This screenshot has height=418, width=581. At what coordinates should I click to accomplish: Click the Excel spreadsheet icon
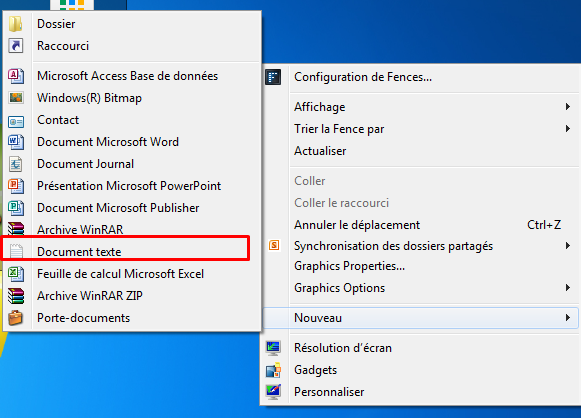coord(16,274)
